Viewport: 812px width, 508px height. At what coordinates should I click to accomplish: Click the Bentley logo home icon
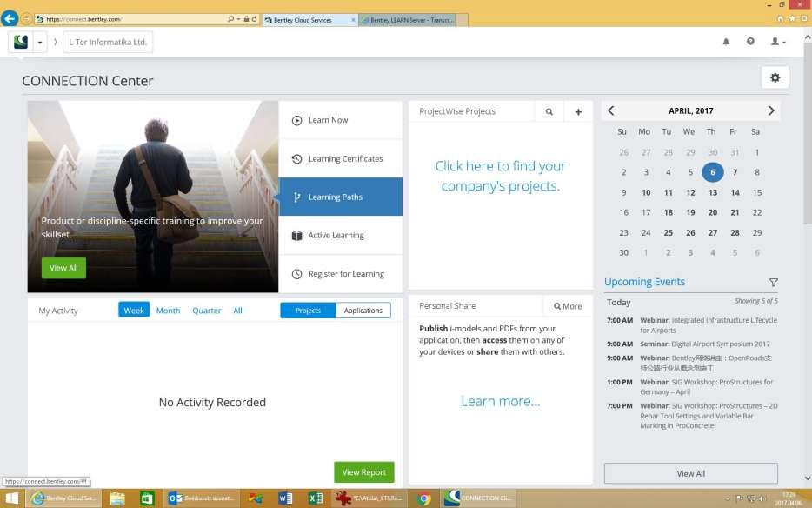[x=21, y=42]
